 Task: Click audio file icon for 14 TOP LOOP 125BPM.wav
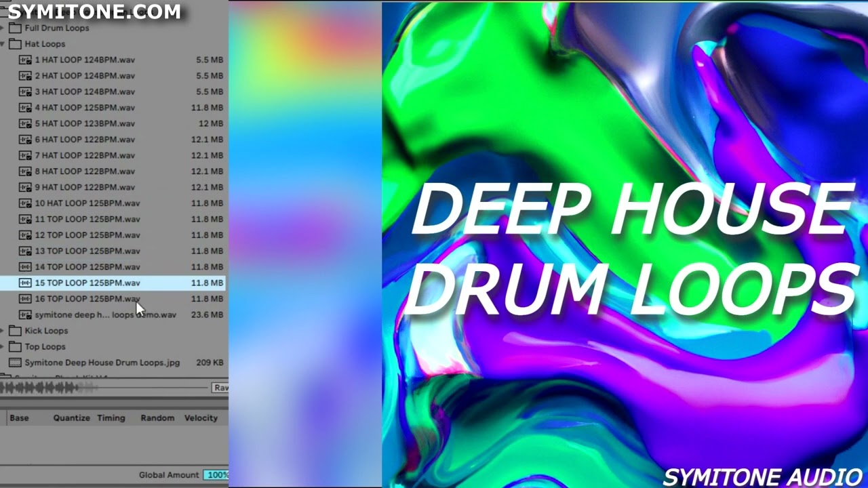coord(25,267)
